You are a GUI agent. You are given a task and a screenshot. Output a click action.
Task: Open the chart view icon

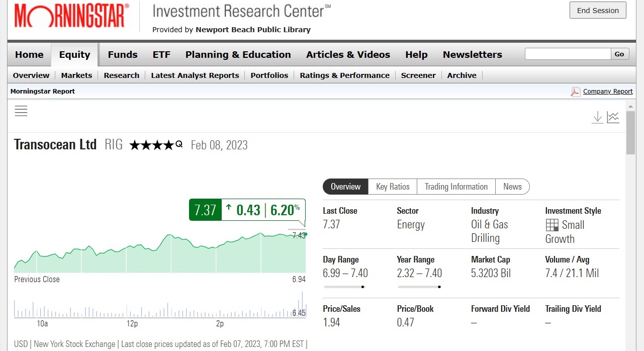(x=613, y=118)
